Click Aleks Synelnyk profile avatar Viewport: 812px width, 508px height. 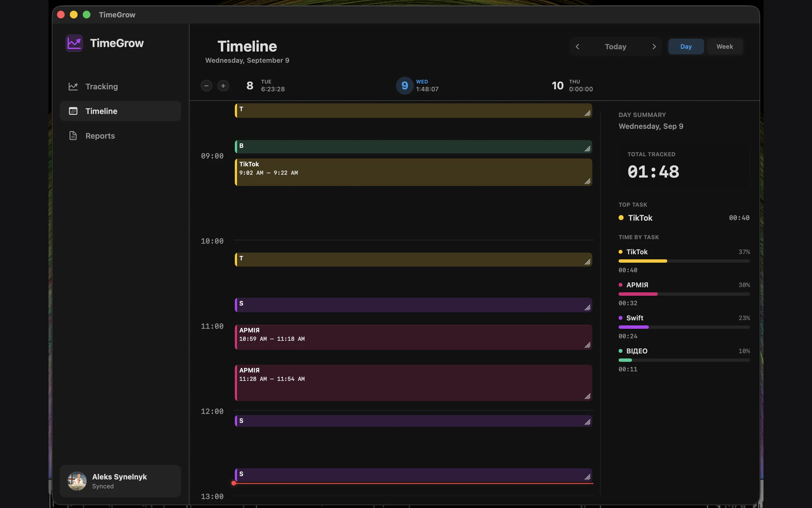(77, 481)
